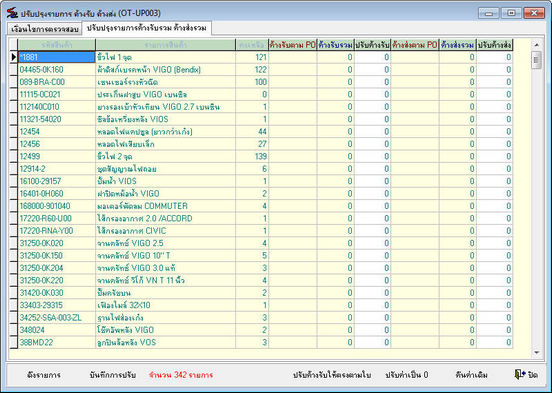Click the ค้างส่งตาม PO column header

coord(415,45)
